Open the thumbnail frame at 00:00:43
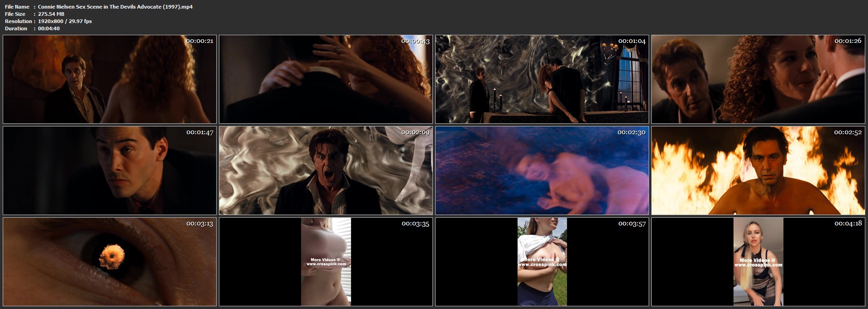 point(326,79)
